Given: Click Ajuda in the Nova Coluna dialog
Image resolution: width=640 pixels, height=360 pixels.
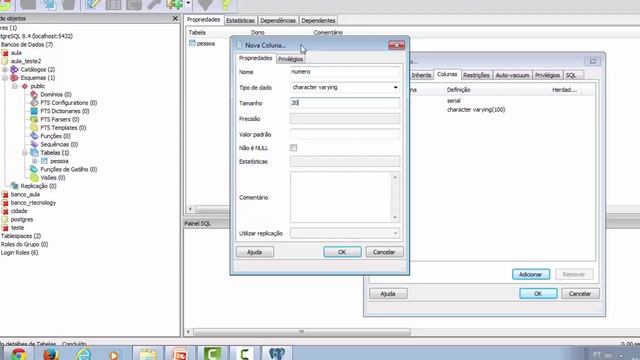Looking at the screenshot, I should (x=255, y=252).
